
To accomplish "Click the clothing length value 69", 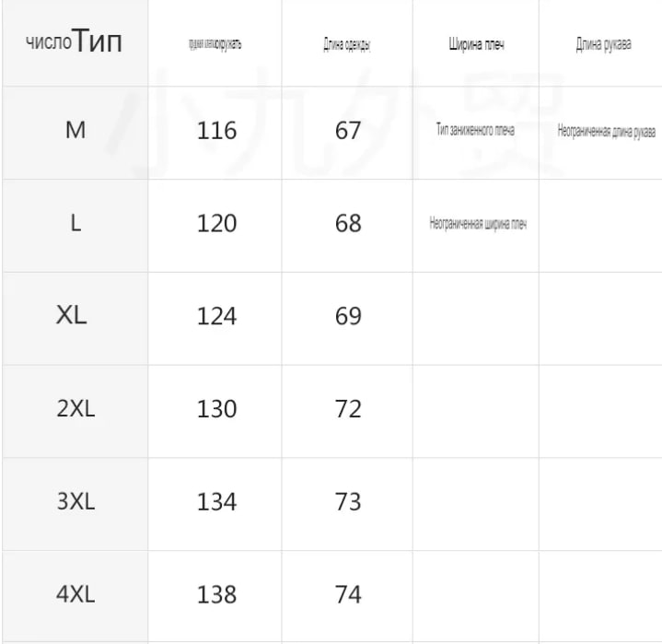I will point(348,316).
